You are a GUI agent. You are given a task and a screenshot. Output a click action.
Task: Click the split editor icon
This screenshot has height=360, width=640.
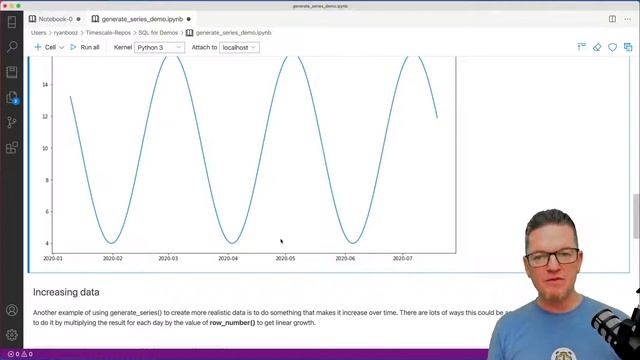pyautogui.click(x=612, y=19)
